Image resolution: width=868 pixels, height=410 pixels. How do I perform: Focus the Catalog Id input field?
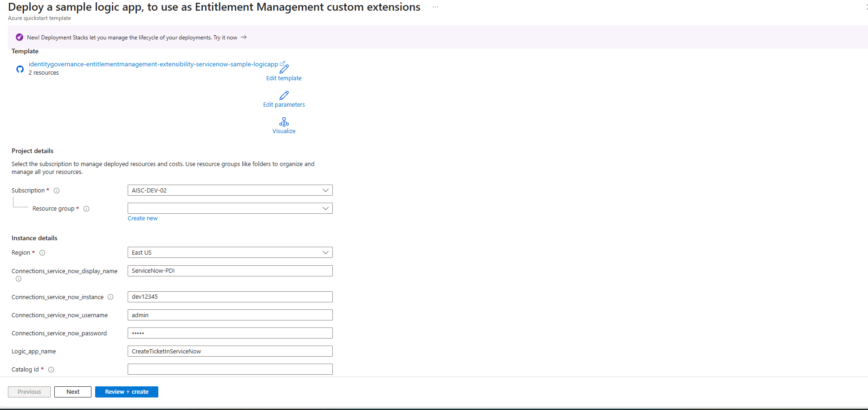coord(230,369)
